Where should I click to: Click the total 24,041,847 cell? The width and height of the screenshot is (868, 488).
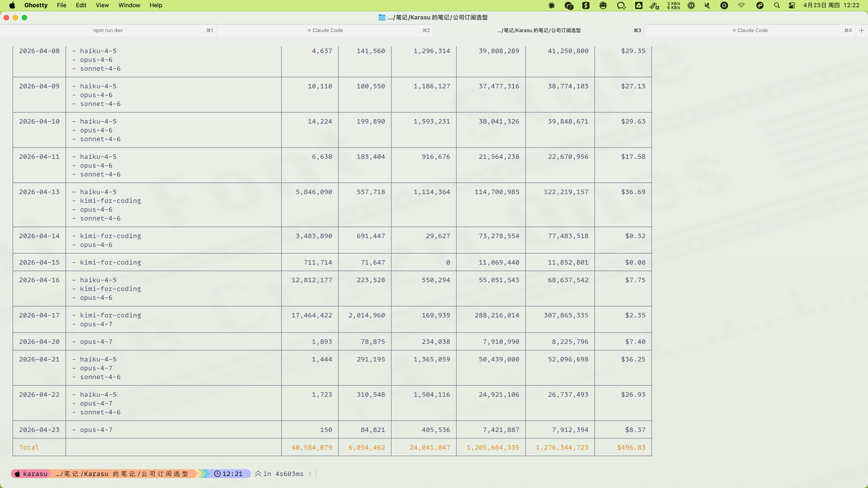(x=430, y=448)
